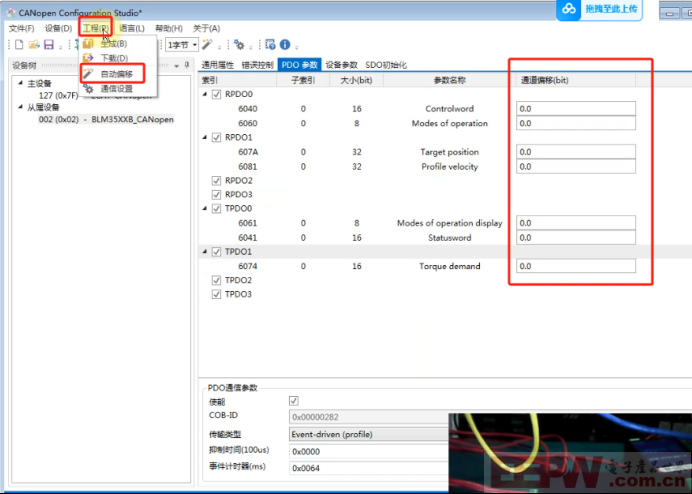Viewport: 692px width, 494px height.
Task: Click the New file toolbar icon
Action: click(19, 45)
